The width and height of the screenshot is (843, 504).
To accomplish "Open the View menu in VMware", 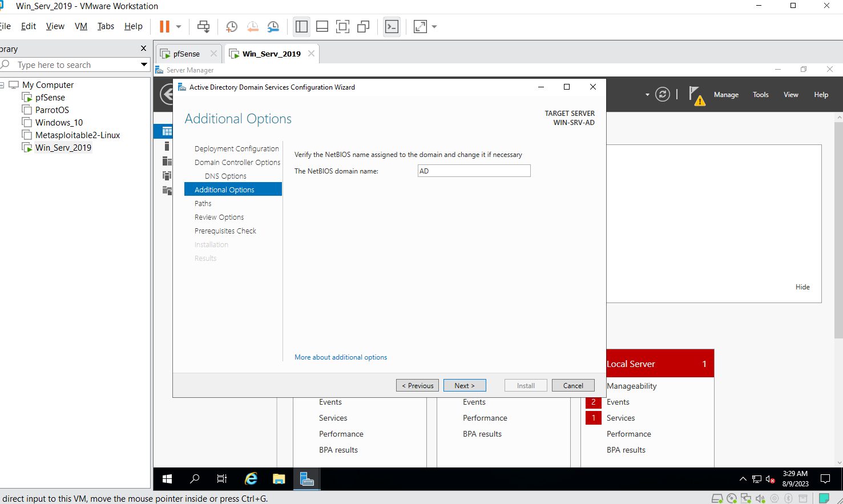I will click(55, 26).
